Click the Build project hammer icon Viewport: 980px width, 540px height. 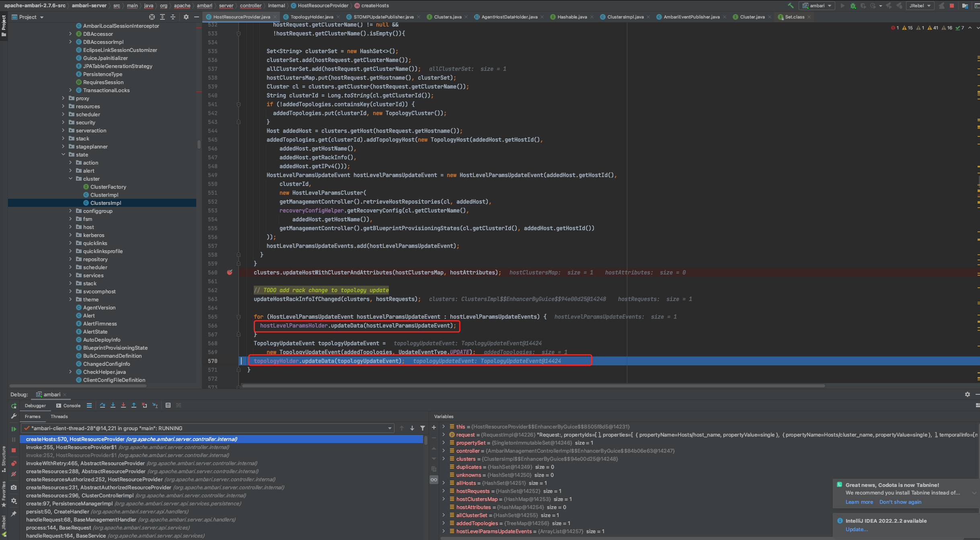click(x=790, y=6)
